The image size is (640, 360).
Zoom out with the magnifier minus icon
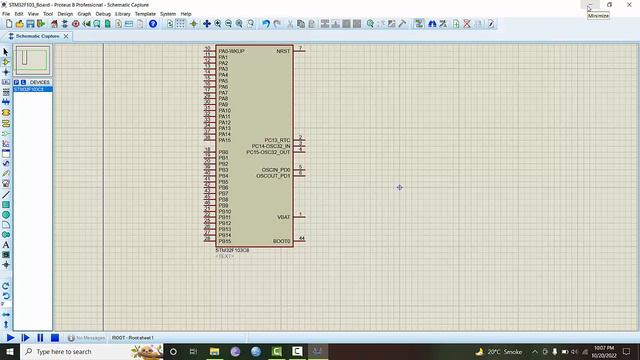[x=228, y=24]
